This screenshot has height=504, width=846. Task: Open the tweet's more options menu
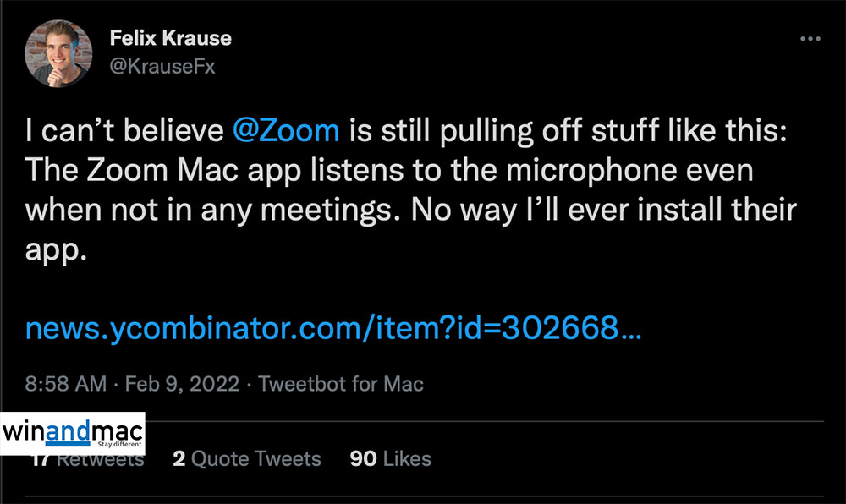[x=810, y=40]
